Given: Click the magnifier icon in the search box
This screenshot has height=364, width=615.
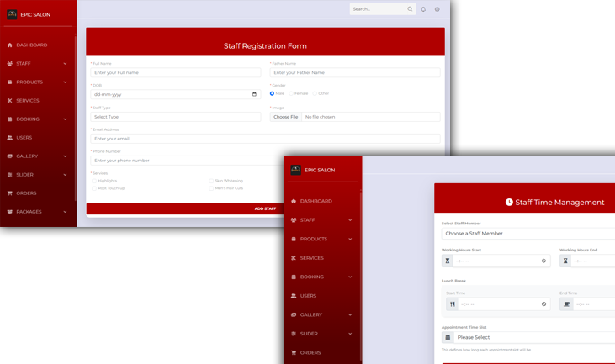Looking at the screenshot, I should click(410, 9).
